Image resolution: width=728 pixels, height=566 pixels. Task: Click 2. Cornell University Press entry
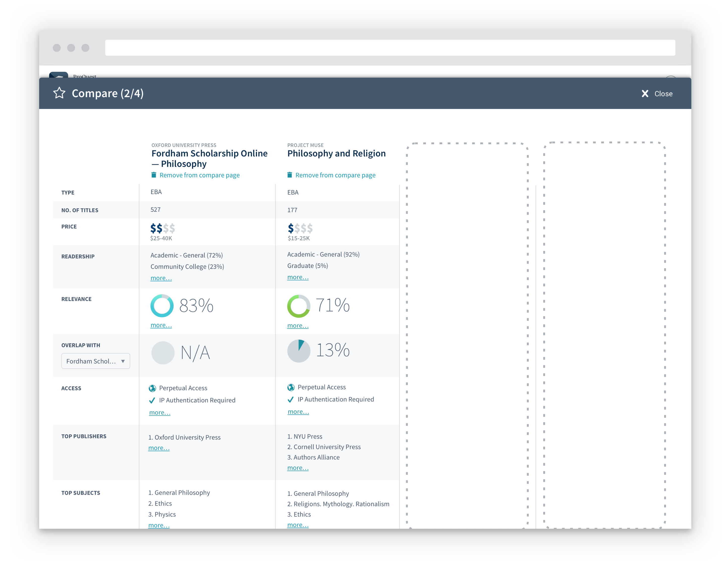[x=324, y=447]
